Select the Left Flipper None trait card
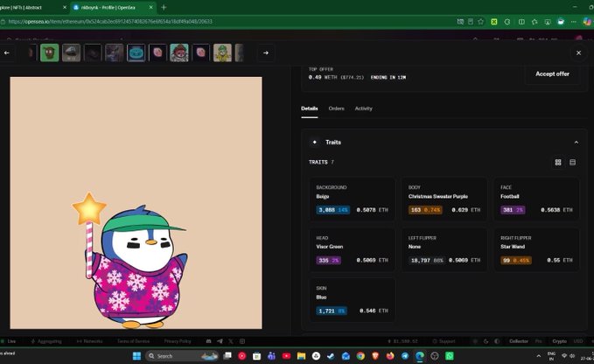 click(x=444, y=249)
